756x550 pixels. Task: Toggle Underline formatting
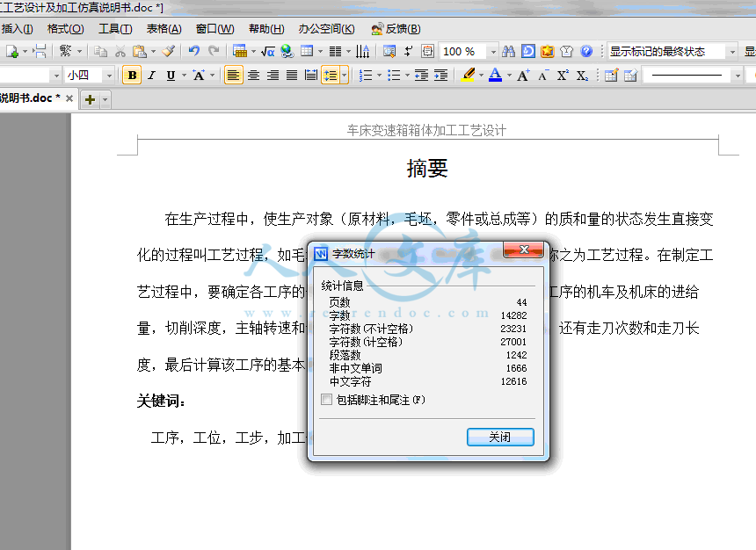(171, 76)
